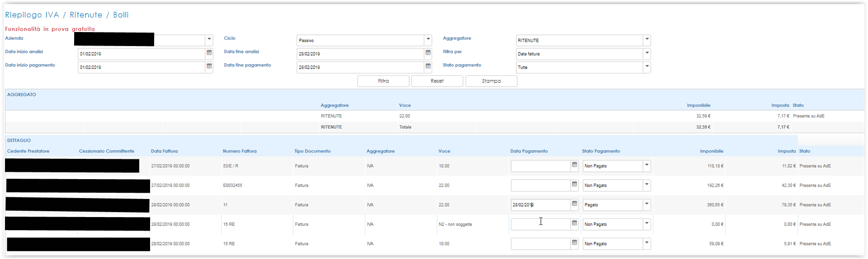Click the Totale row label in AGGREGATO
The height and width of the screenshot is (259, 868).
pyautogui.click(x=405, y=127)
